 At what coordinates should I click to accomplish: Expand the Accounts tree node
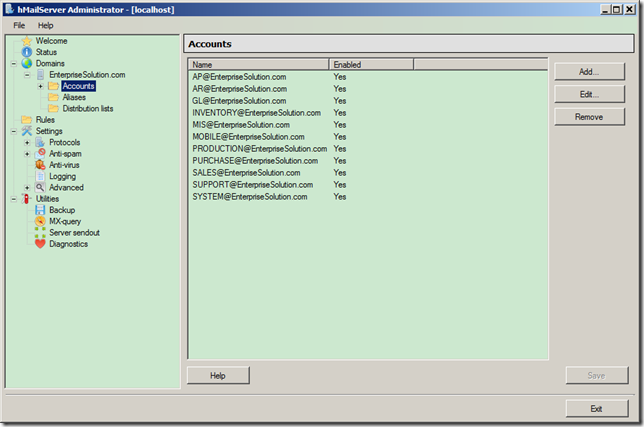click(40, 86)
